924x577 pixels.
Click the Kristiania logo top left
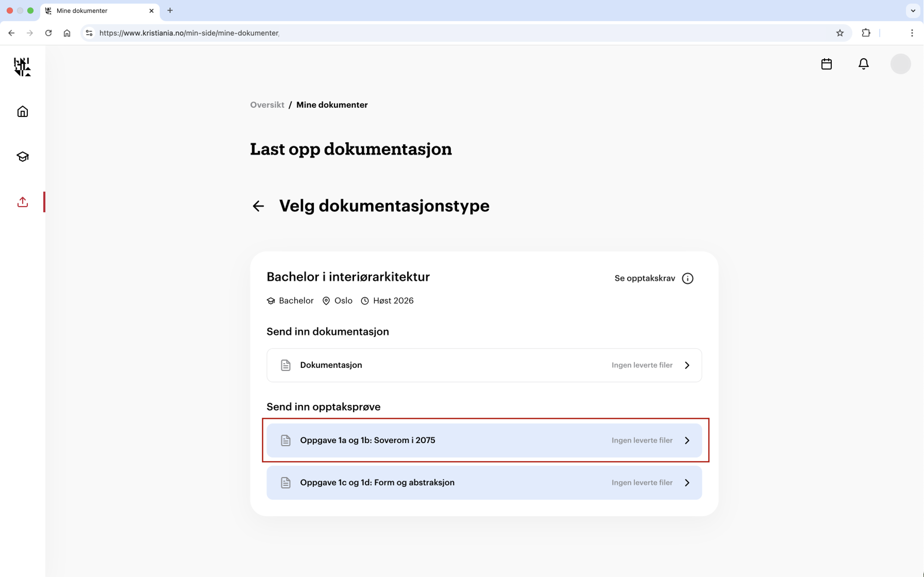click(x=22, y=67)
